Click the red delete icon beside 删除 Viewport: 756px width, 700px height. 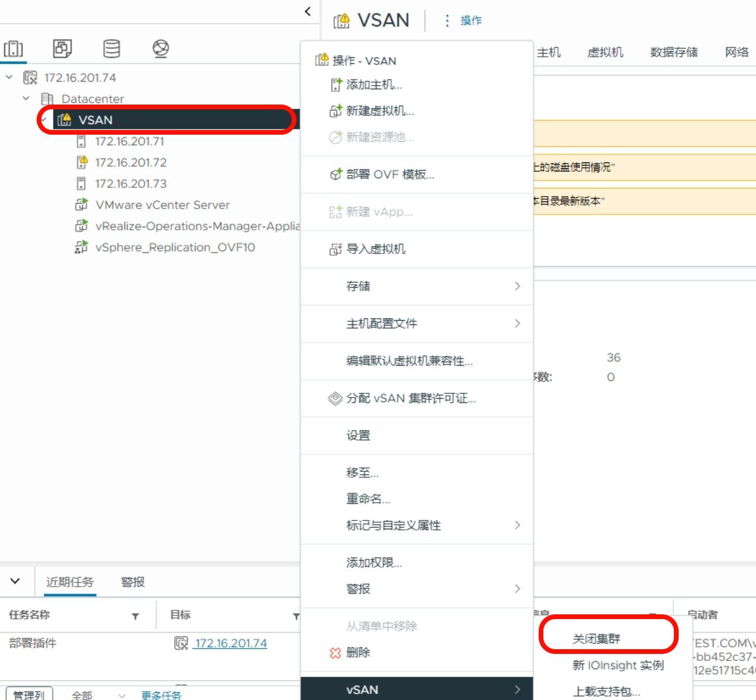point(335,653)
